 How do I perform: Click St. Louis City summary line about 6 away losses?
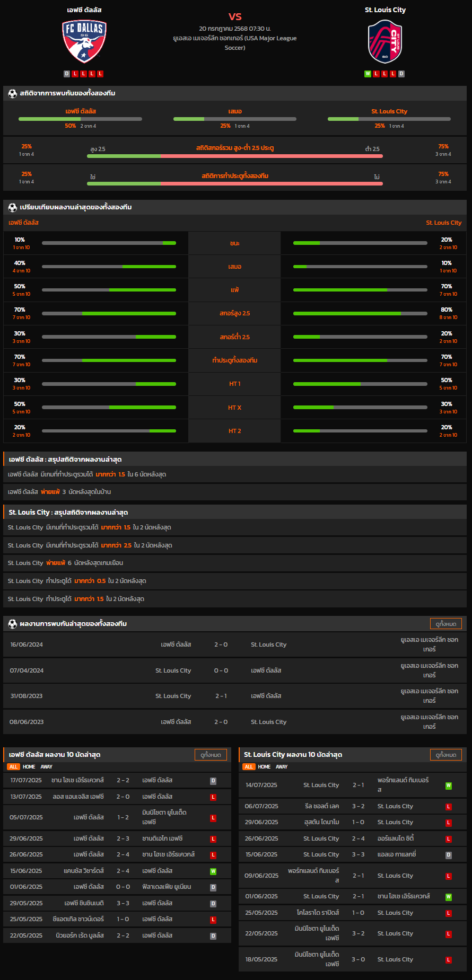(235, 563)
